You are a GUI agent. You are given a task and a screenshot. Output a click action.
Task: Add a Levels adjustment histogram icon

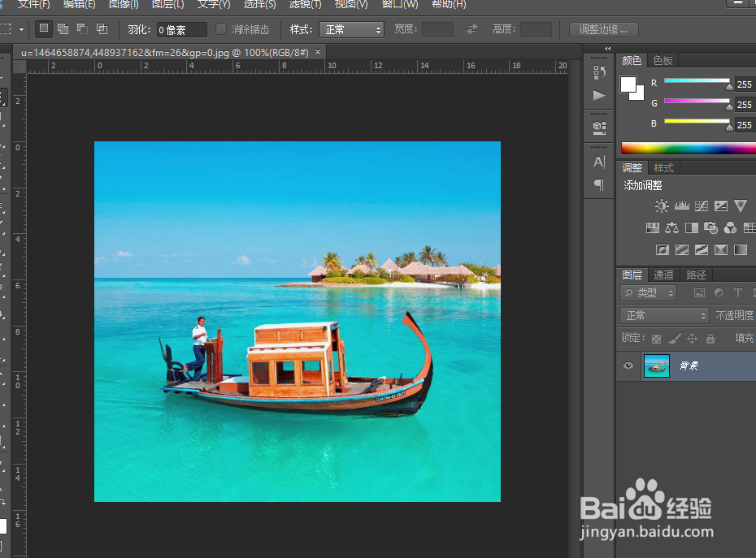682,206
